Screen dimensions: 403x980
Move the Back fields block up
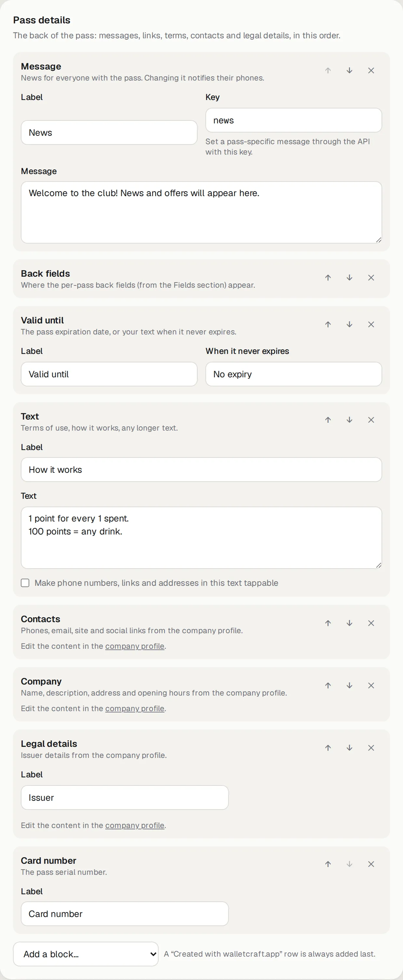click(x=328, y=278)
